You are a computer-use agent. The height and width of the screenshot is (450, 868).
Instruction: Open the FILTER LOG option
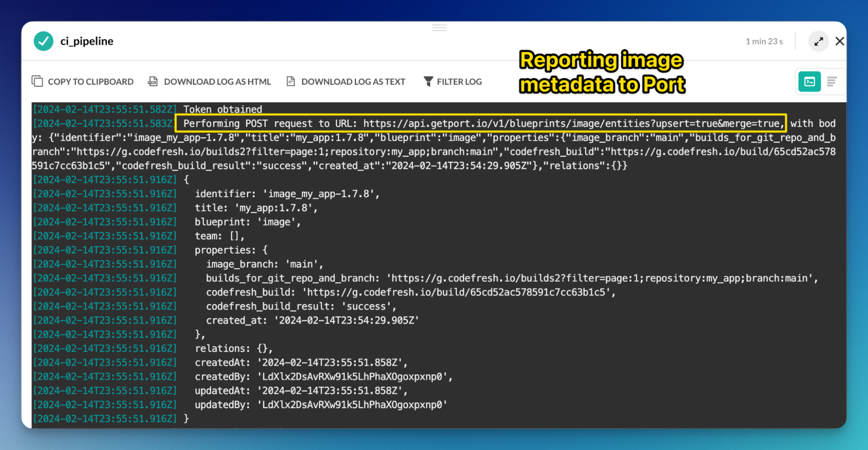(x=452, y=81)
